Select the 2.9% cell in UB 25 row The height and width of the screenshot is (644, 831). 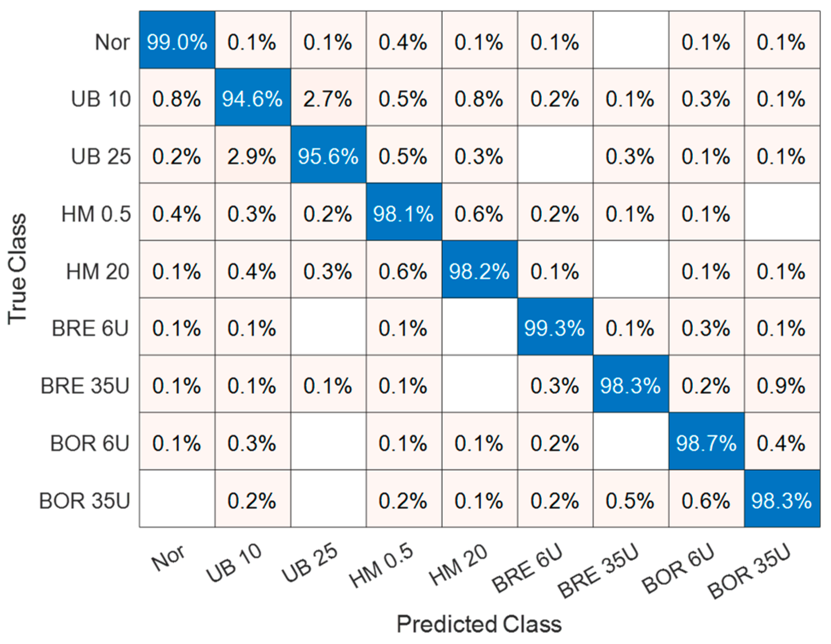point(253,155)
